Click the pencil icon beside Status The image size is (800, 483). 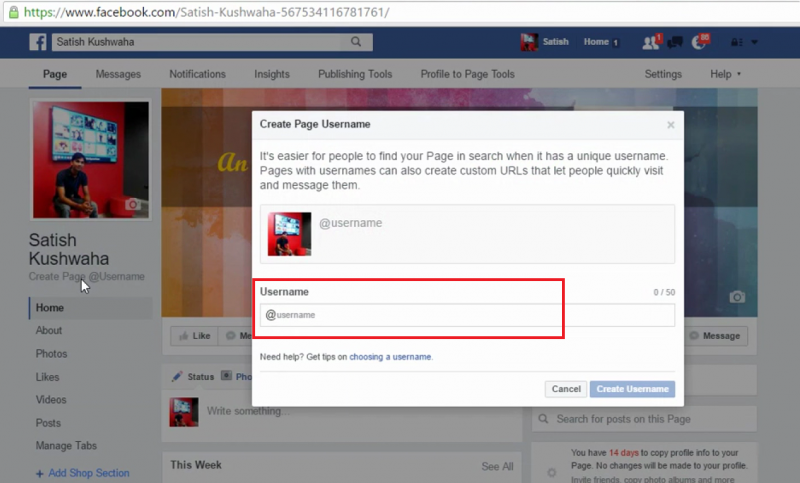[x=177, y=376]
